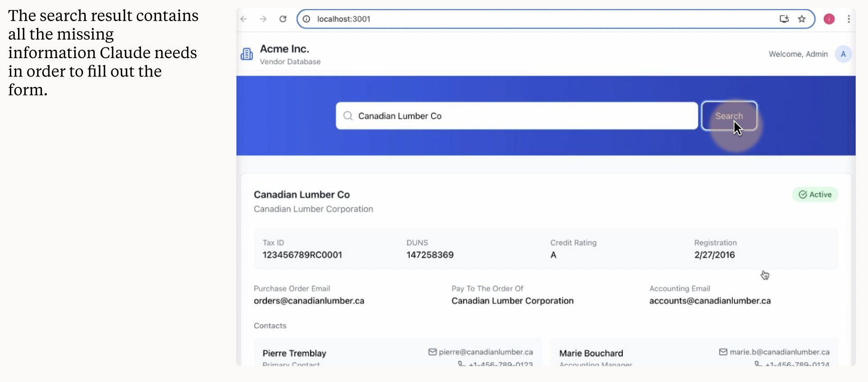The height and width of the screenshot is (382, 868).
Task: Select the Canadian Lumber Co vendor title
Action: click(x=302, y=195)
